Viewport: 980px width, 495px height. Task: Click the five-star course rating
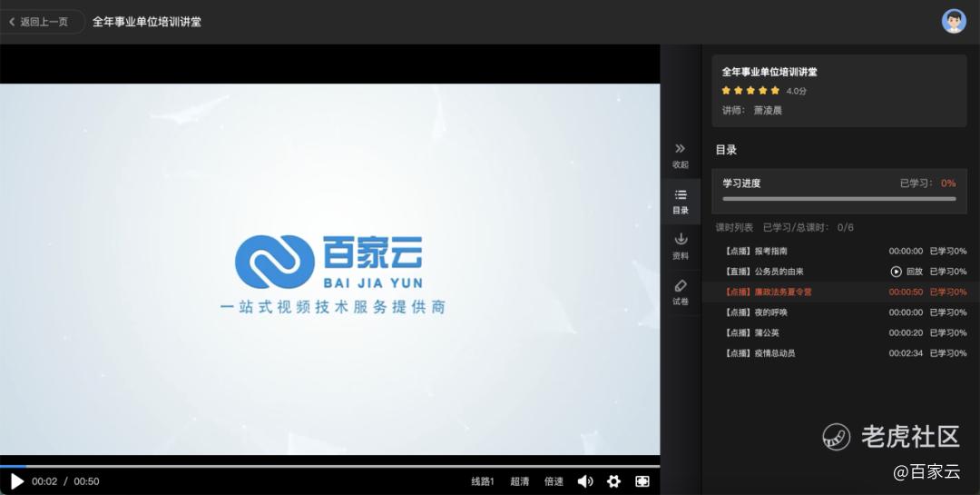[750, 91]
